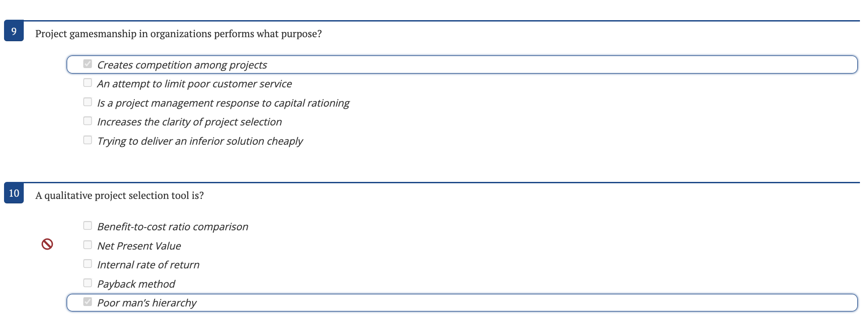The height and width of the screenshot is (332, 868).
Task: Uncheck 'Creates competition among projects'
Action: (x=87, y=64)
